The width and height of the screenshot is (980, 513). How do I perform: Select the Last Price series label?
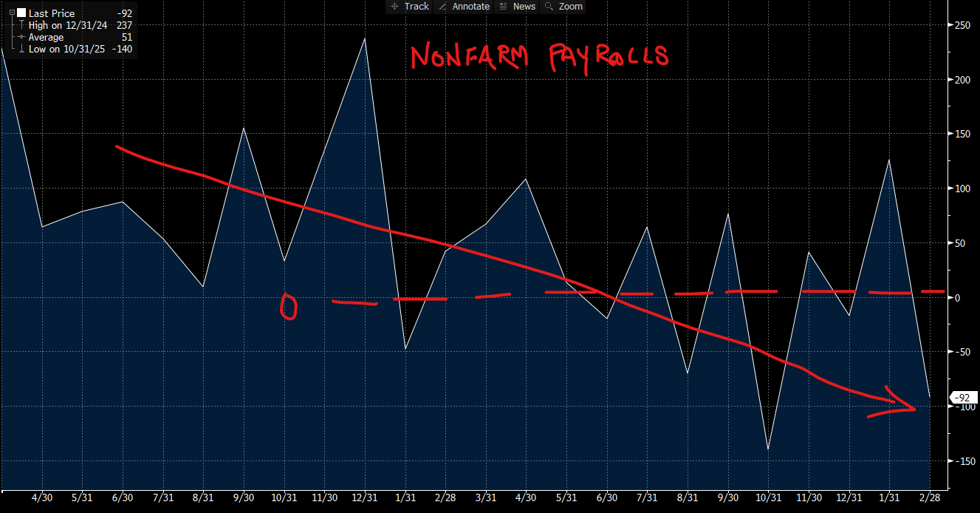[x=51, y=13]
